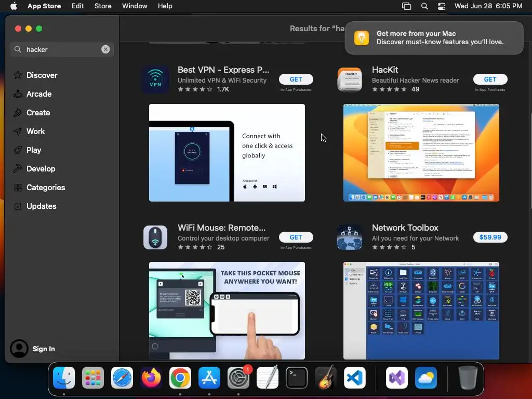
Task: Open the Help menu
Action: (x=165, y=6)
